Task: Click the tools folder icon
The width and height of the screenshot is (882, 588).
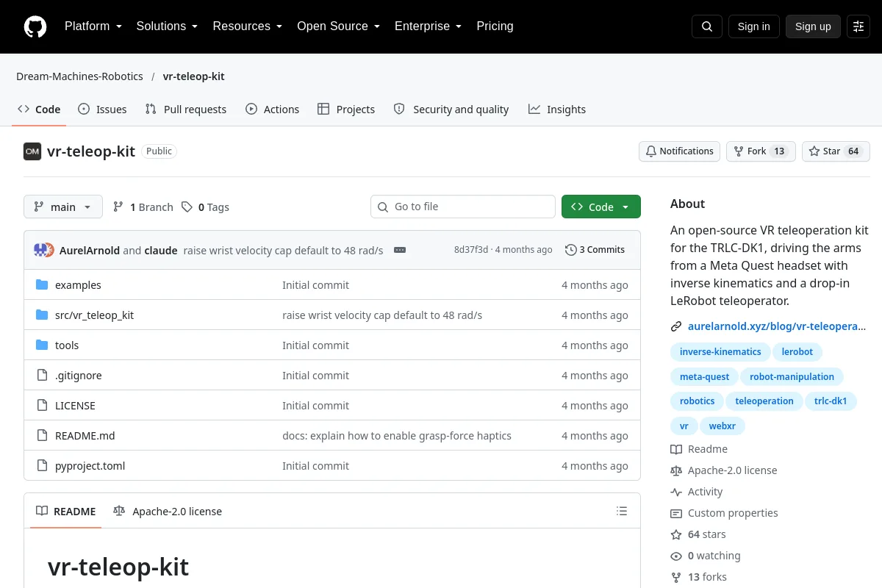Action: point(42,345)
